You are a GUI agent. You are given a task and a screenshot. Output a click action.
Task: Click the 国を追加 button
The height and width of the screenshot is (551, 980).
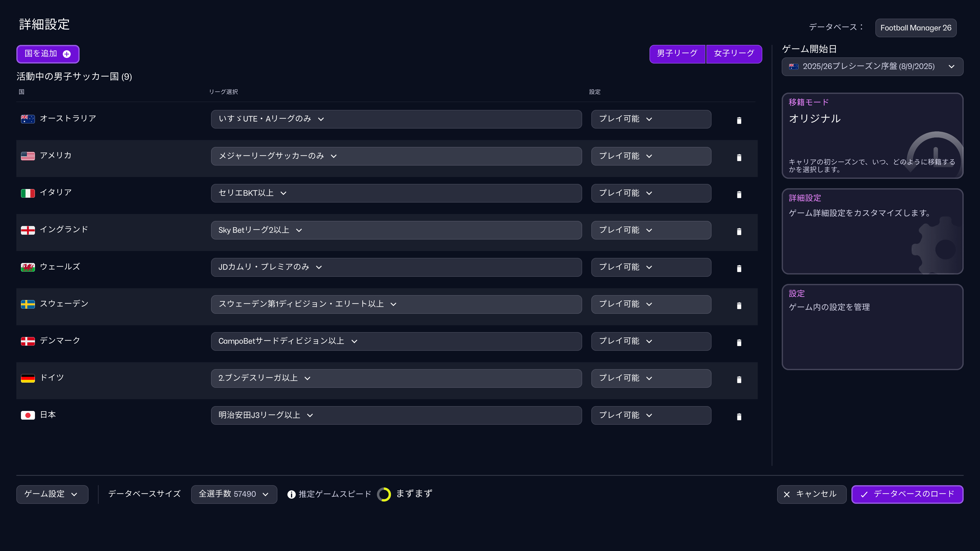tap(47, 54)
